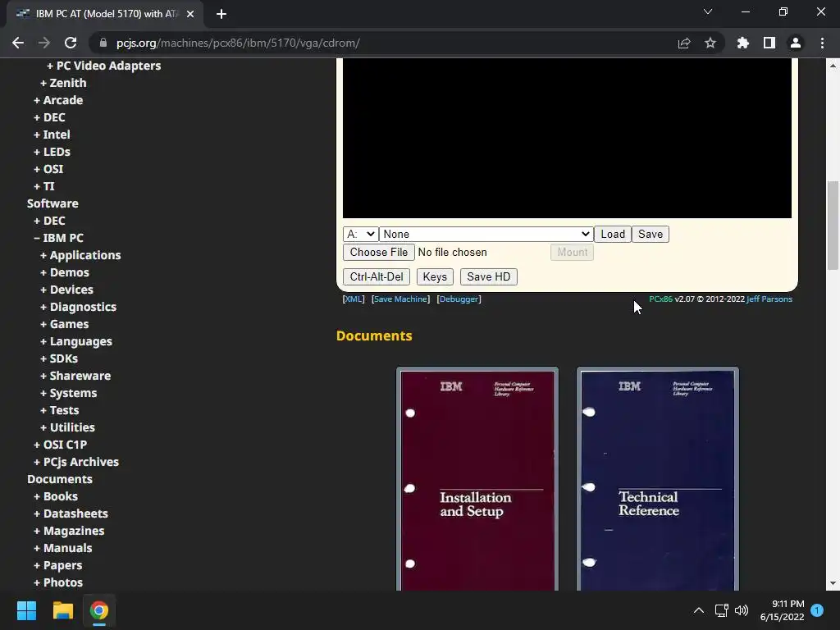Open a new tab with the plus icon

point(221,14)
